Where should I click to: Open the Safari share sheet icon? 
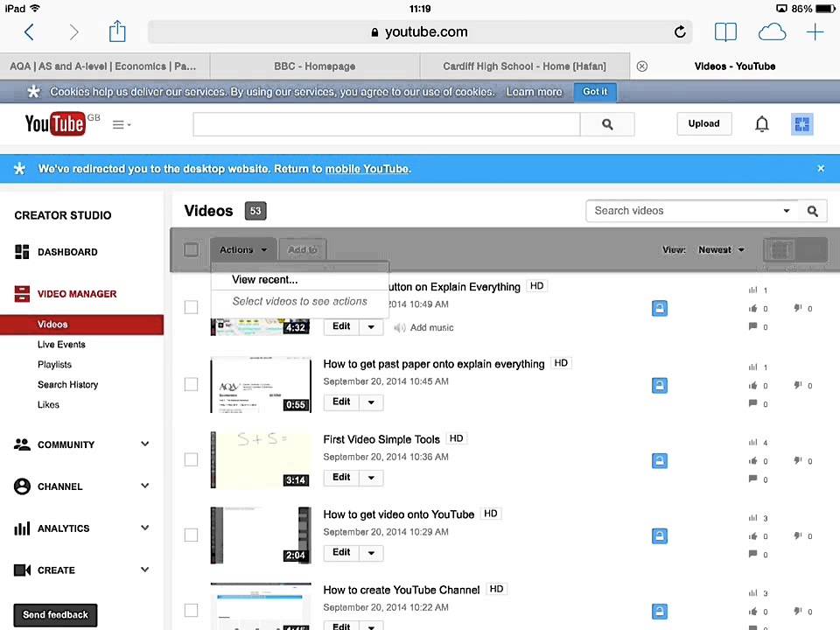tap(117, 31)
